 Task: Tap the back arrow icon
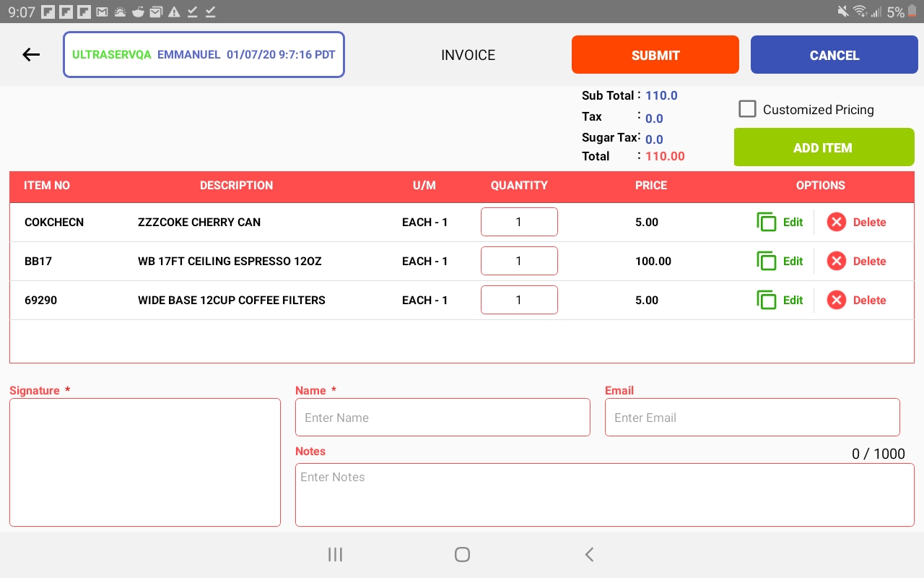(x=31, y=54)
